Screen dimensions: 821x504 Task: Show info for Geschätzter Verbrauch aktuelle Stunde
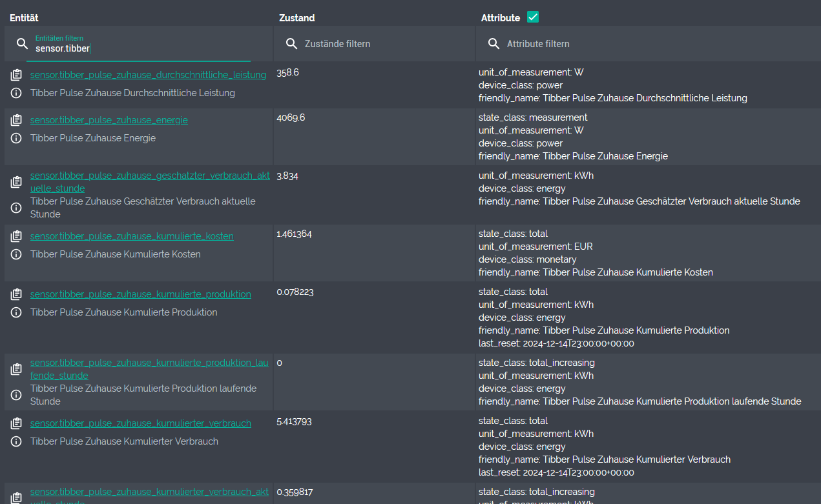(x=16, y=208)
